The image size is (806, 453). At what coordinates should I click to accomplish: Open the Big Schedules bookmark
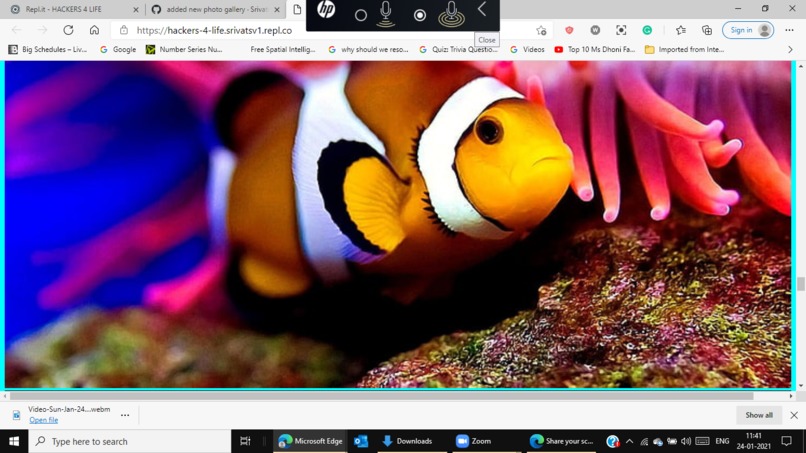click(x=48, y=49)
